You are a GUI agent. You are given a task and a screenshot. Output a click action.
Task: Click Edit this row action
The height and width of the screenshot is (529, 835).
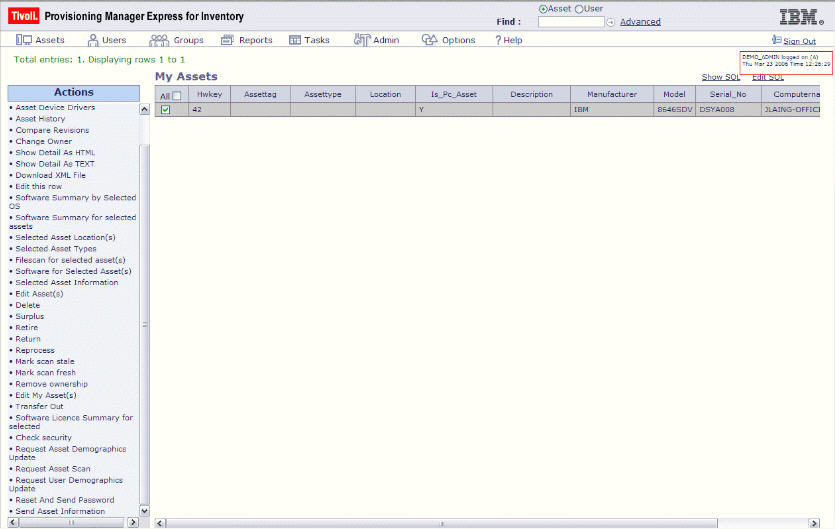38,186
